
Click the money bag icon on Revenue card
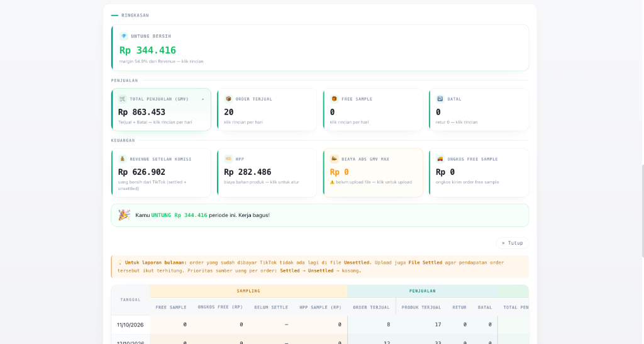(123, 159)
